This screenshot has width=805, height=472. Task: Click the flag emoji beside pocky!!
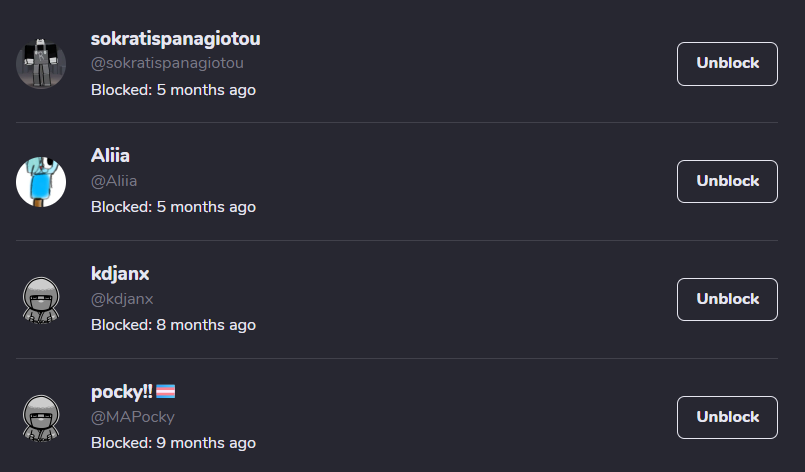tap(166, 392)
